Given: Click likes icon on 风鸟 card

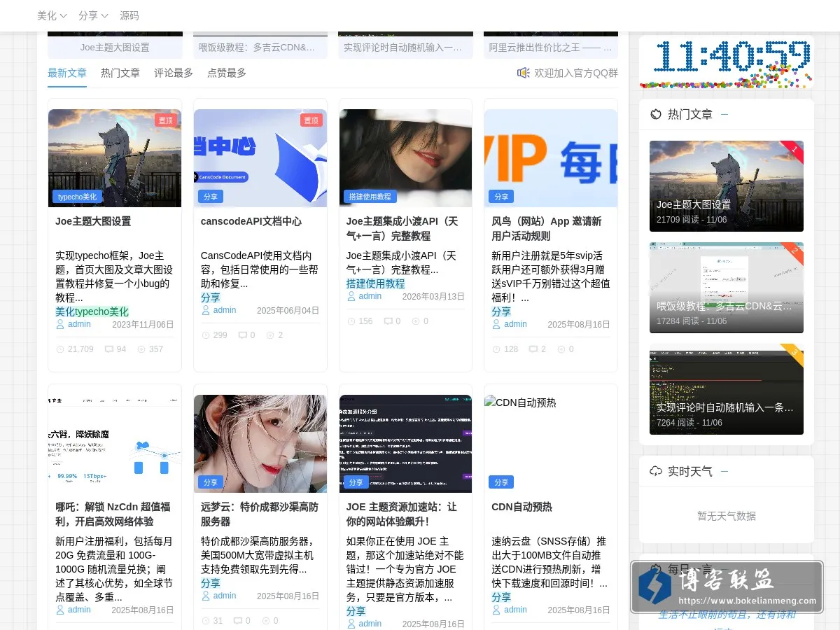Looking at the screenshot, I should pos(561,349).
